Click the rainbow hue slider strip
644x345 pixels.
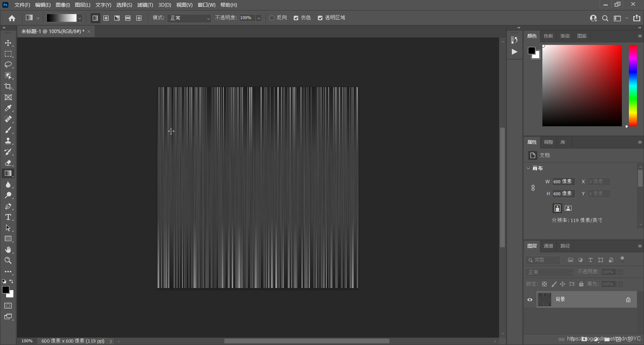pyautogui.click(x=633, y=85)
